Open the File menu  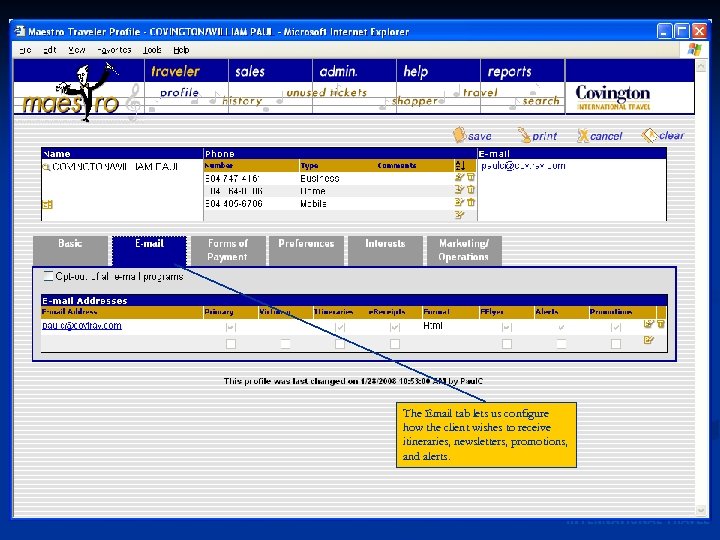tap(26, 50)
